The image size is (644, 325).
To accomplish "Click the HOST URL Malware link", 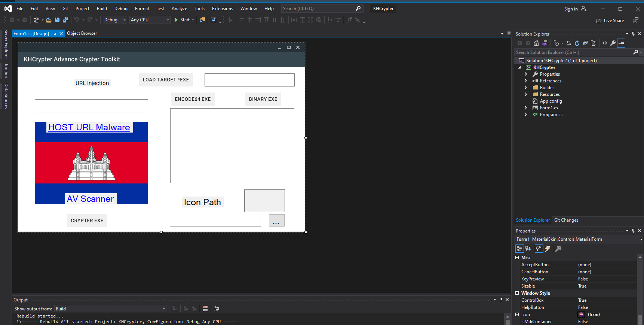I will click(89, 127).
